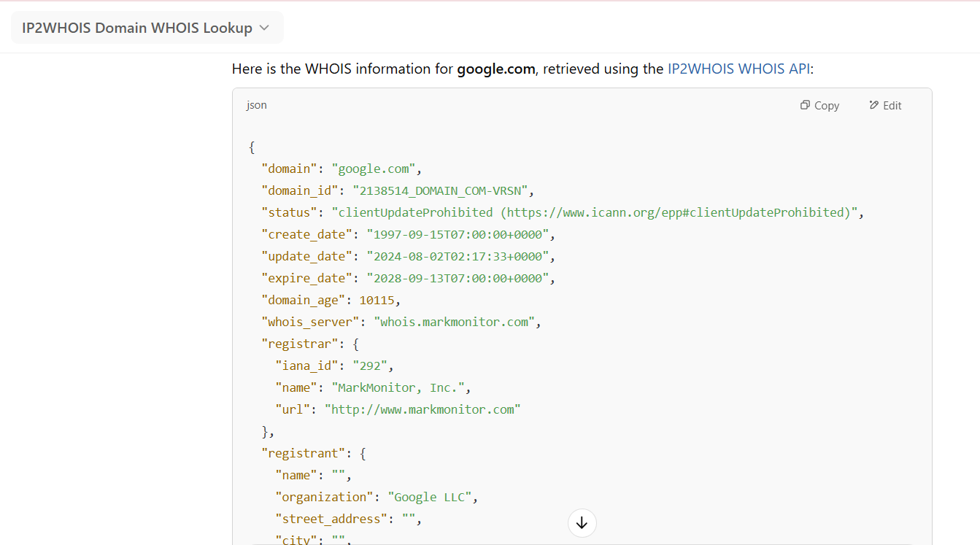Click the update_date value 2024-08-02
Screen dimensions: 980x545
click(x=458, y=256)
